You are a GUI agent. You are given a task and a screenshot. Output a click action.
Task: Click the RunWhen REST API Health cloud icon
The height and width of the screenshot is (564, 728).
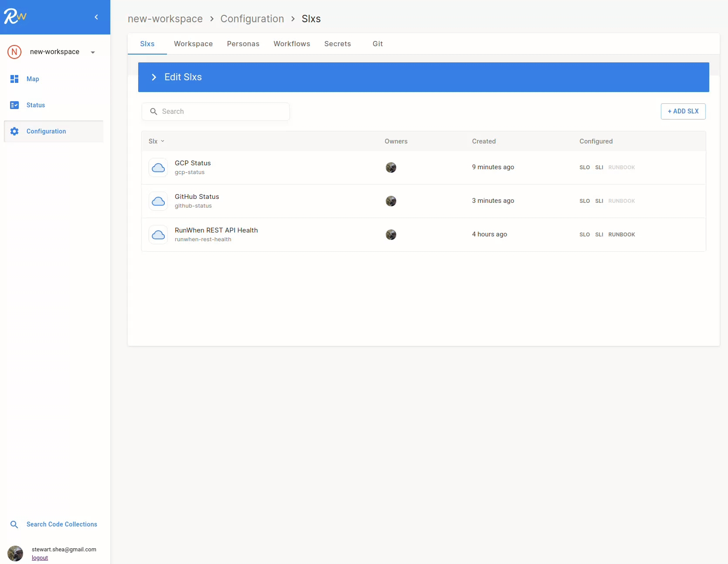click(158, 235)
